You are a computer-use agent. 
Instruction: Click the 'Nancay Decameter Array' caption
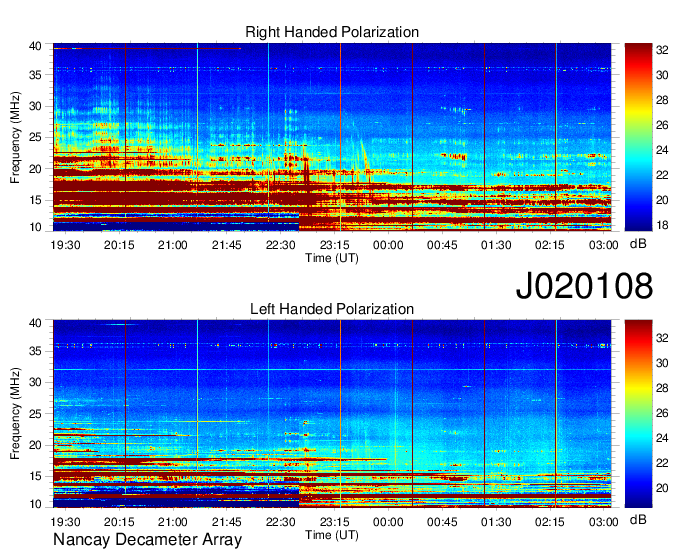coord(147,540)
